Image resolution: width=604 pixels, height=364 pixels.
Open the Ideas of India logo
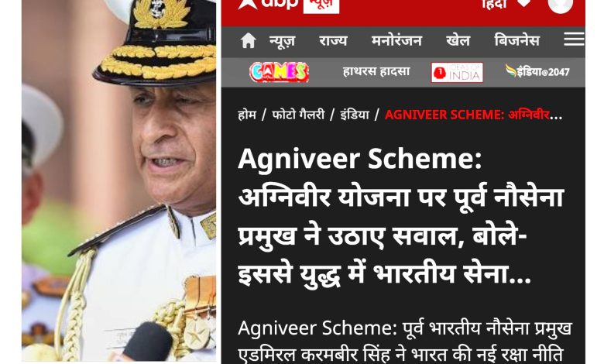click(x=457, y=73)
